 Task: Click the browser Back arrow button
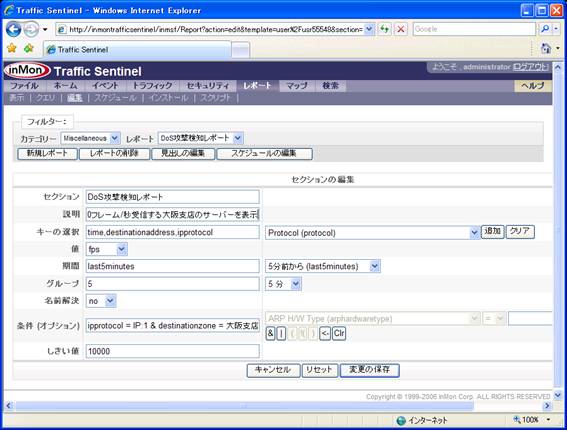pyautogui.click(x=13, y=29)
